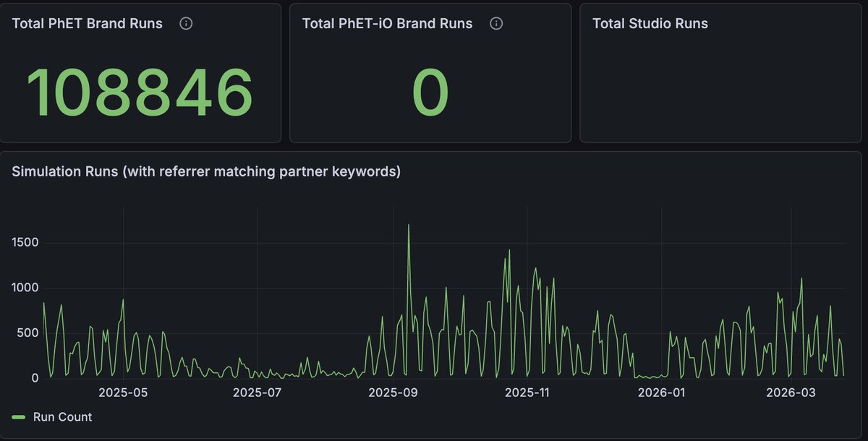
Task: Click the 500 y-axis label
Action: (29, 333)
